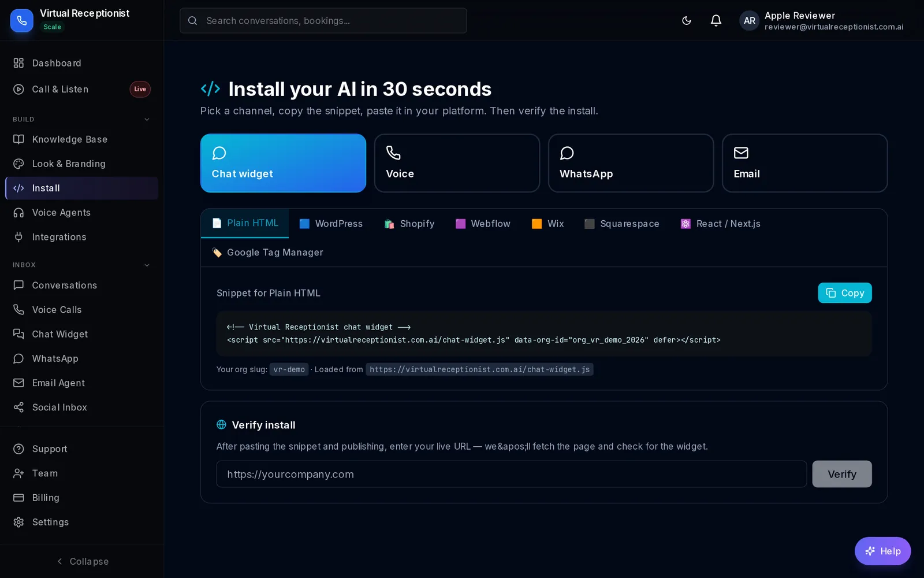Copy the HTML snippet
The height and width of the screenshot is (578, 924).
(845, 293)
